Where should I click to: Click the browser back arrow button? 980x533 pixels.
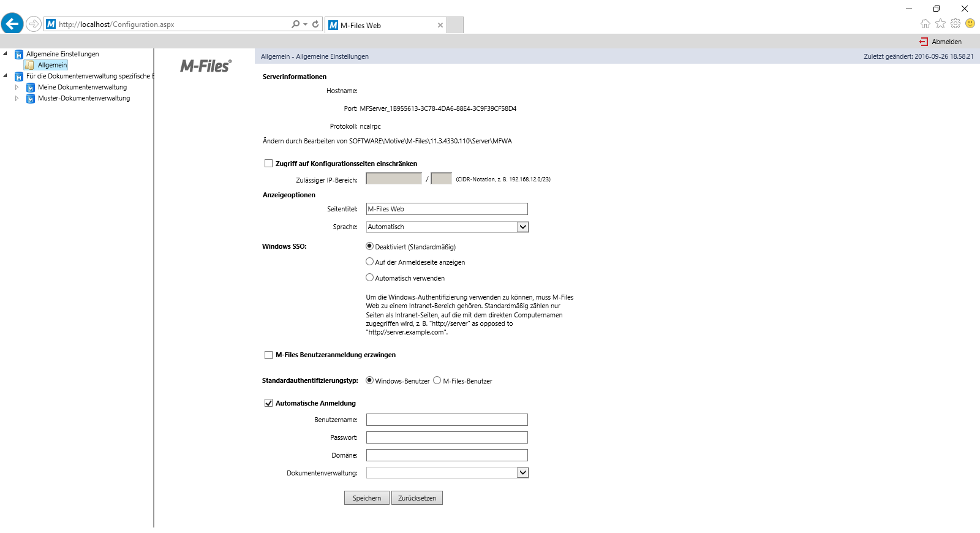pyautogui.click(x=12, y=24)
